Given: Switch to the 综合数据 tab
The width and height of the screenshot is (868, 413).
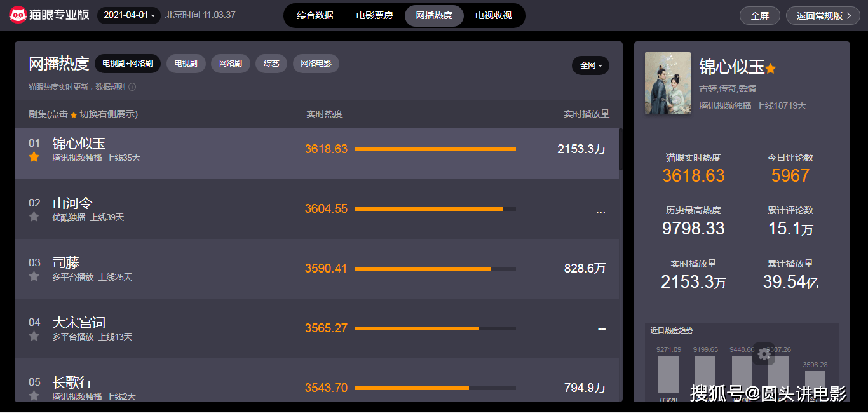Looking at the screenshot, I should click(315, 15).
